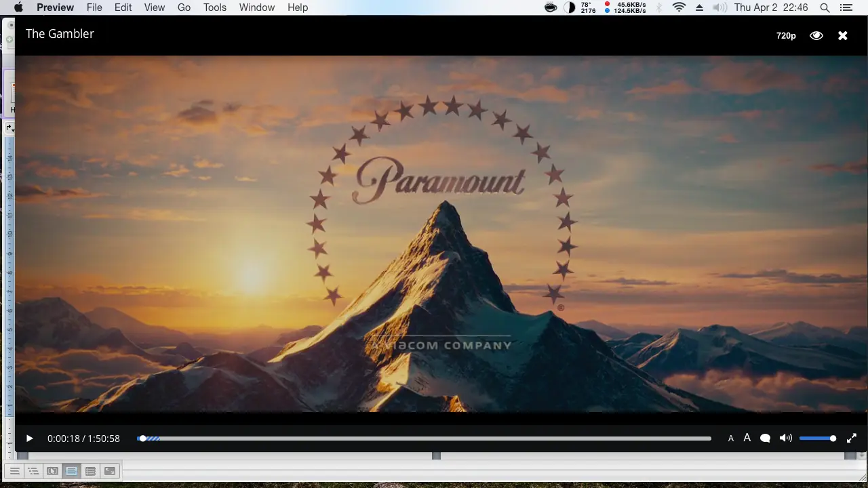Change the 720p video quality
Image resolution: width=868 pixels, height=488 pixels.
coord(786,35)
